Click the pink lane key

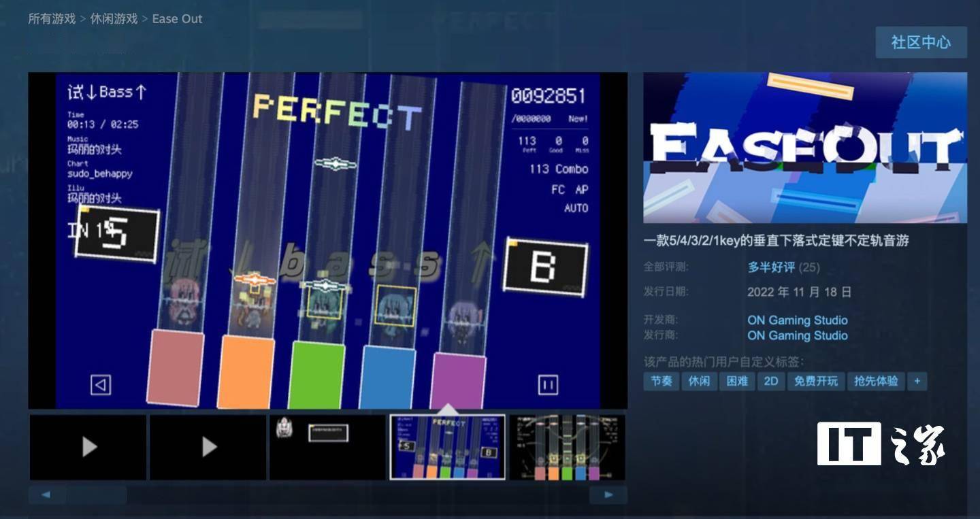click(x=175, y=368)
